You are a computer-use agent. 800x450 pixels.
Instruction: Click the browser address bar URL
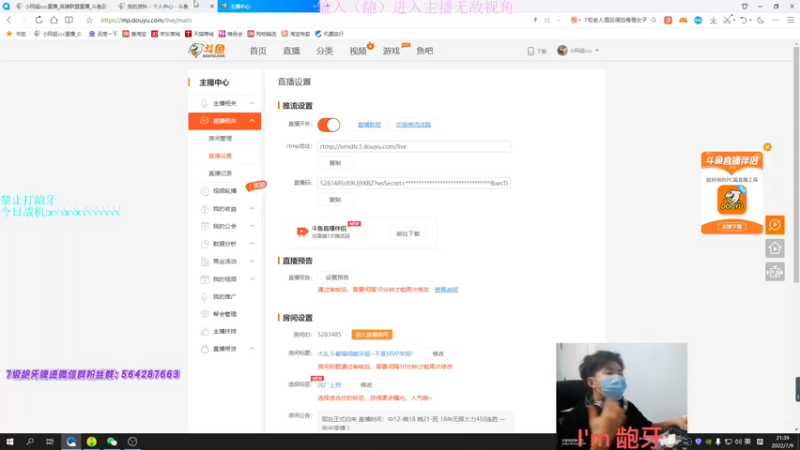click(x=146, y=20)
